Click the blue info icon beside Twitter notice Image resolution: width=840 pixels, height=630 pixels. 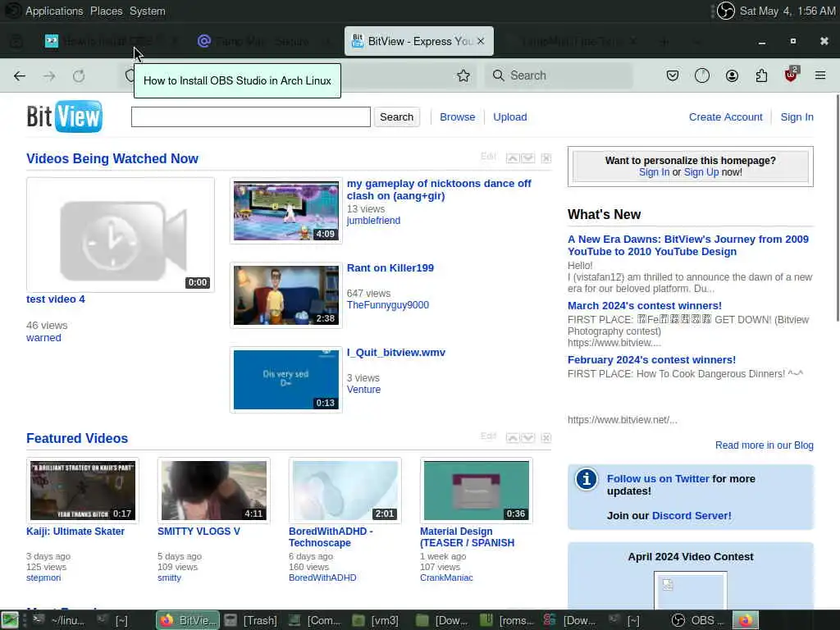pos(586,479)
